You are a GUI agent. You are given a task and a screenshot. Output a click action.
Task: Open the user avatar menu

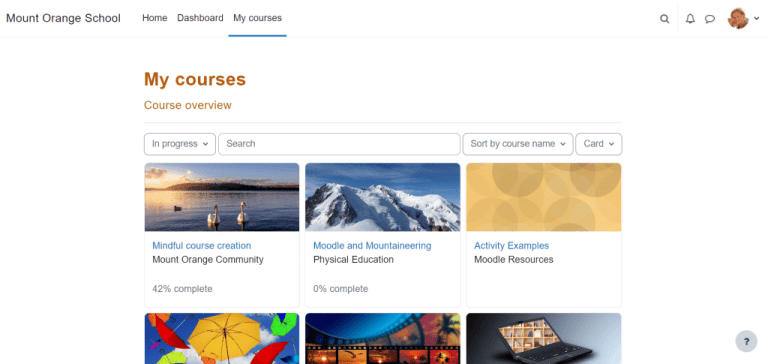point(738,18)
